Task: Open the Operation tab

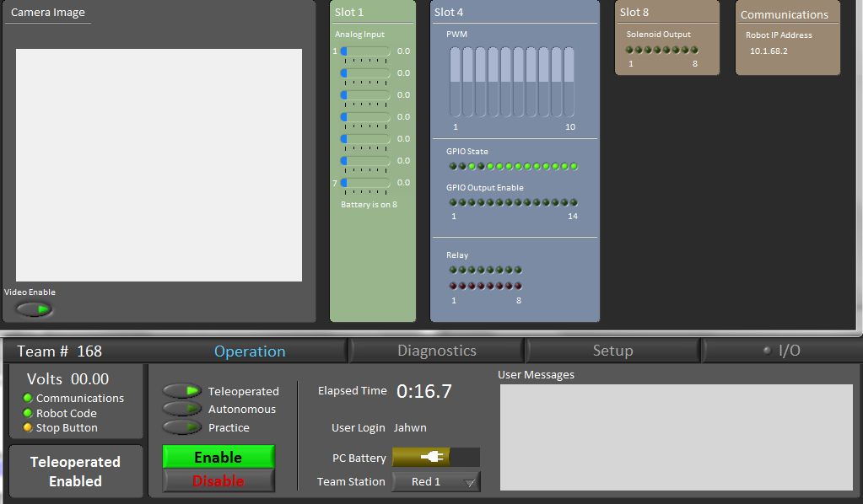Action: pyautogui.click(x=250, y=351)
